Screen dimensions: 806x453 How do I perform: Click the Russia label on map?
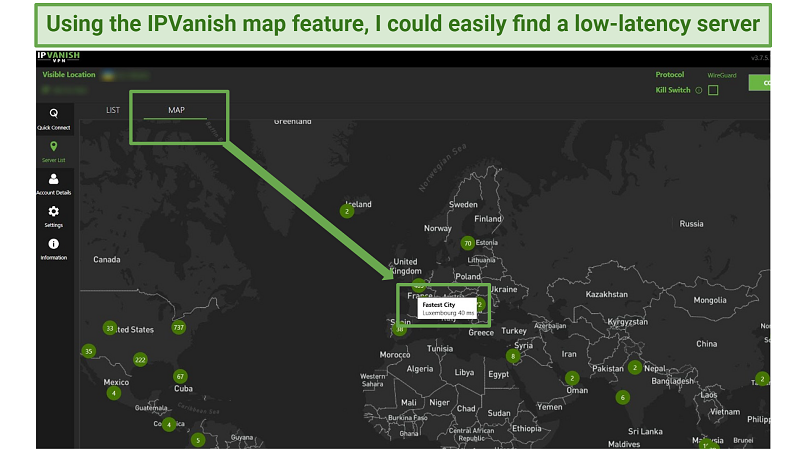[x=691, y=224]
